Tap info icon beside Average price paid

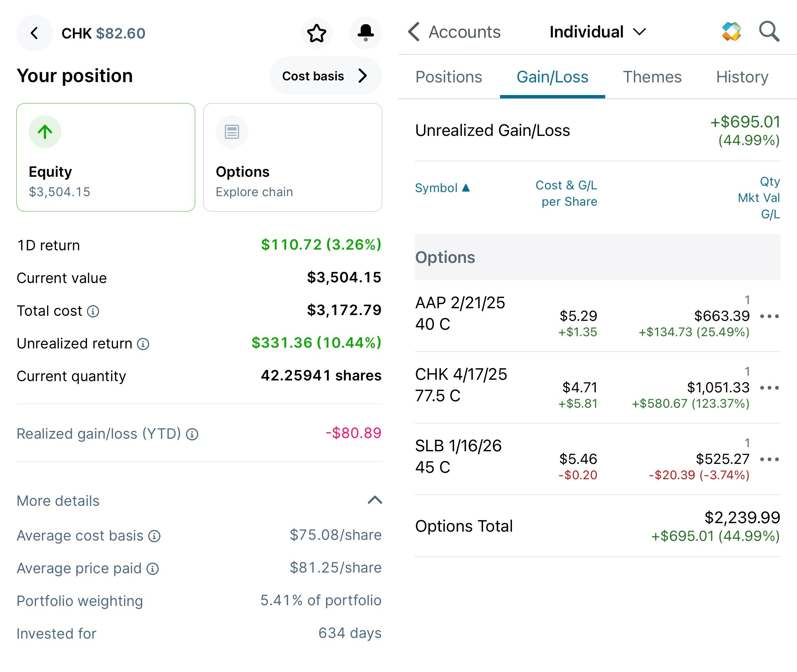(x=153, y=569)
